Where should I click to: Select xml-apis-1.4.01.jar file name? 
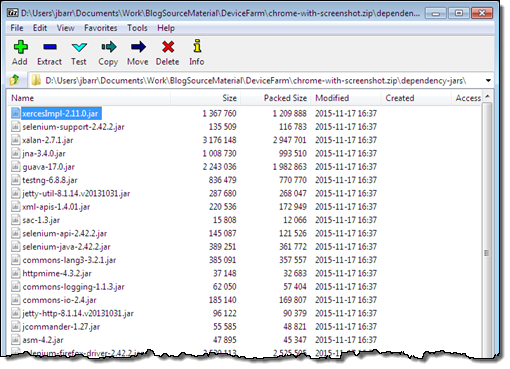(56, 207)
